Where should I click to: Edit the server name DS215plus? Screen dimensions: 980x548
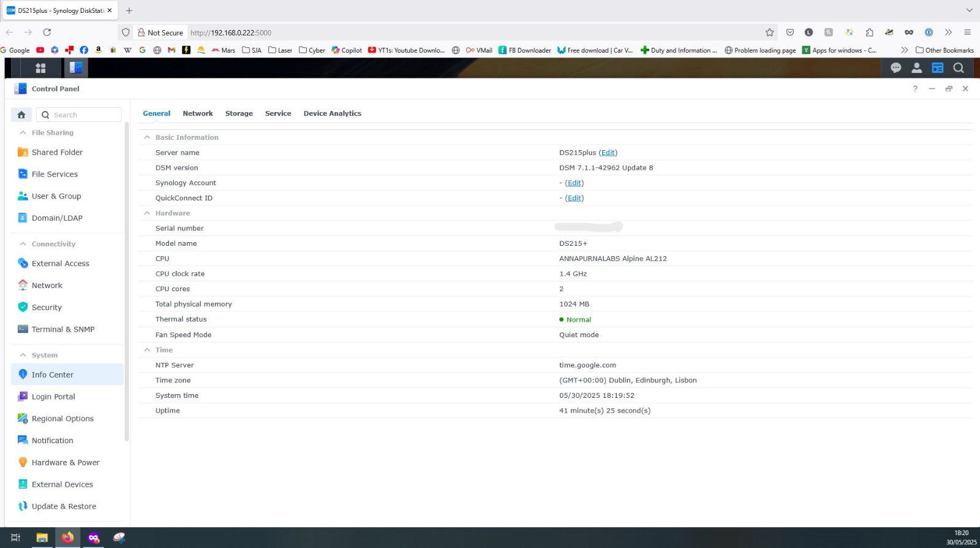tap(608, 153)
